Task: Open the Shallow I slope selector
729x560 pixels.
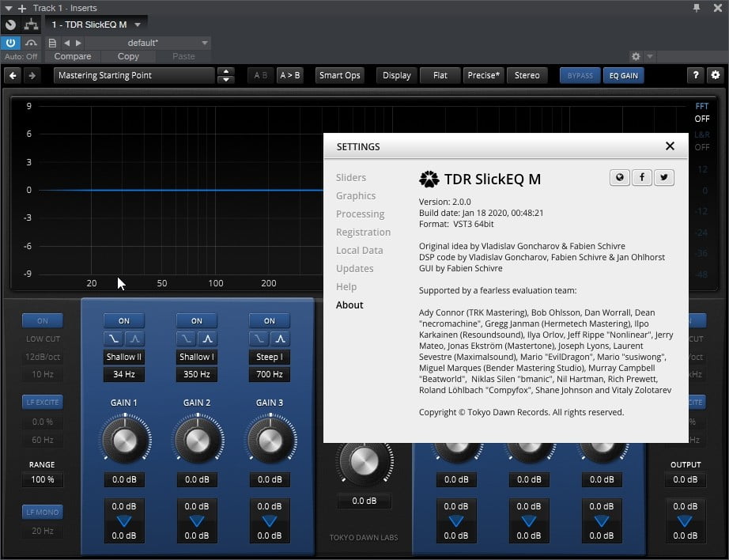Action: pos(197,357)
